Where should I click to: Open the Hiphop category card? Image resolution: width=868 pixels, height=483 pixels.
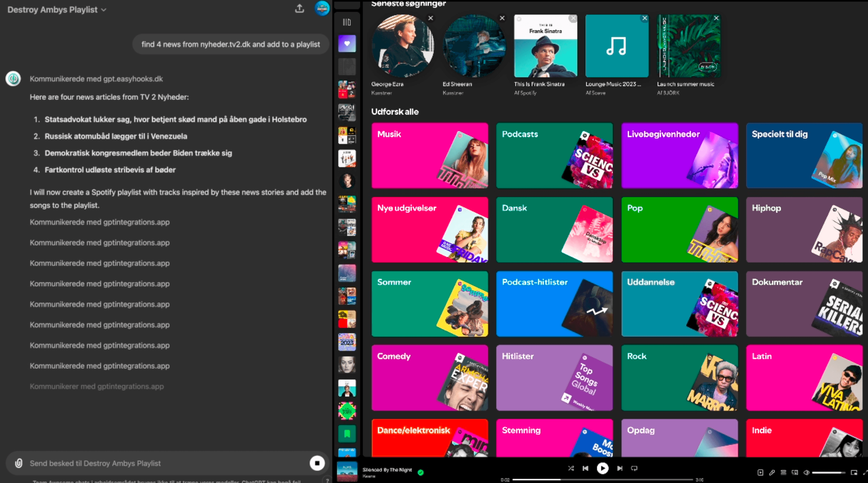click(804, 230)
